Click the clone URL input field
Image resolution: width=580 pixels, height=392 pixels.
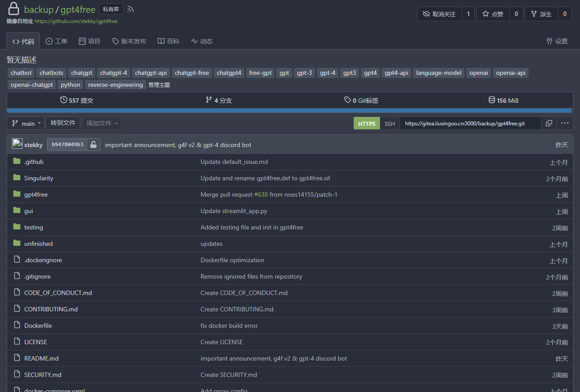(470, 124)
